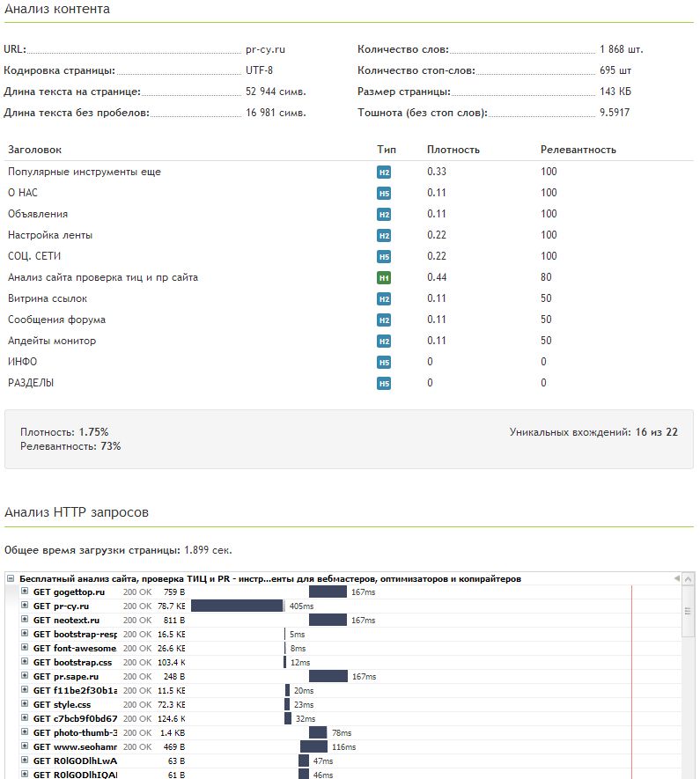This screenshot has height=779, width=700.
Task: Click the Плотность column header
Action: click(453, 150)
